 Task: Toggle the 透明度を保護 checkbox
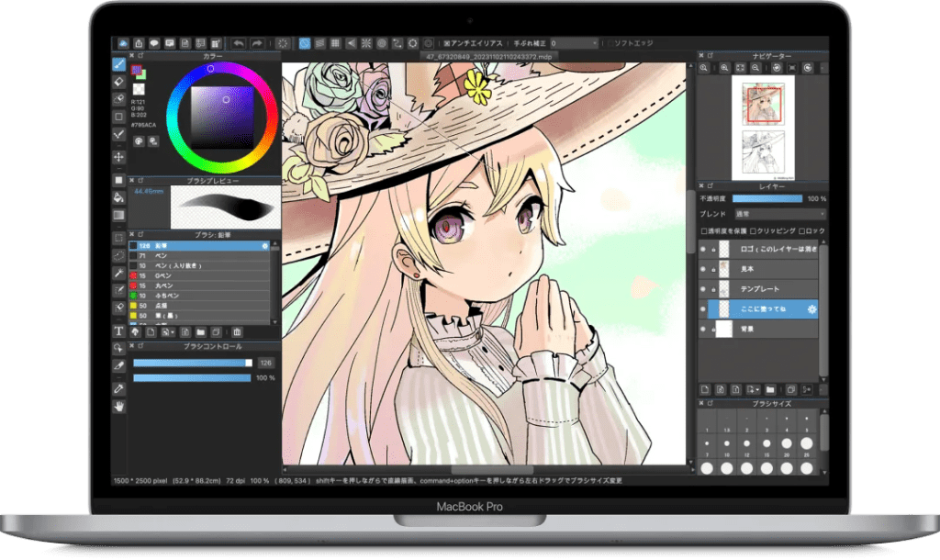pos(704,230)
